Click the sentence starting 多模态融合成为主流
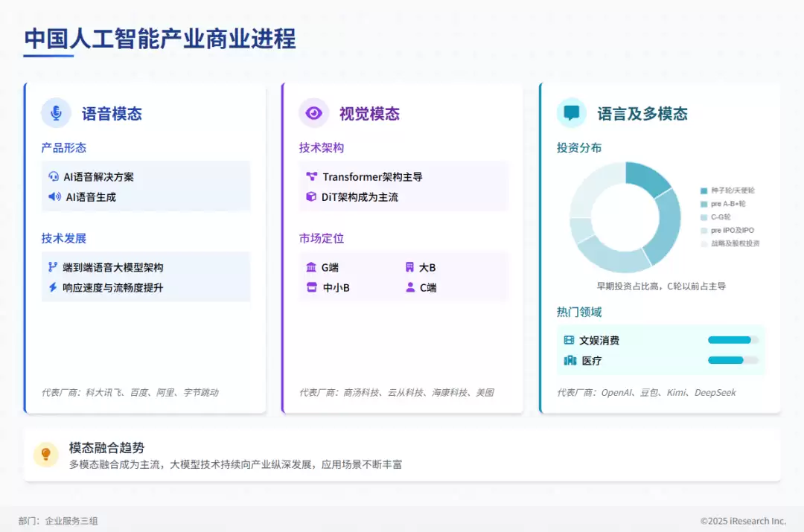804x532 pixels. coord(235,465)
